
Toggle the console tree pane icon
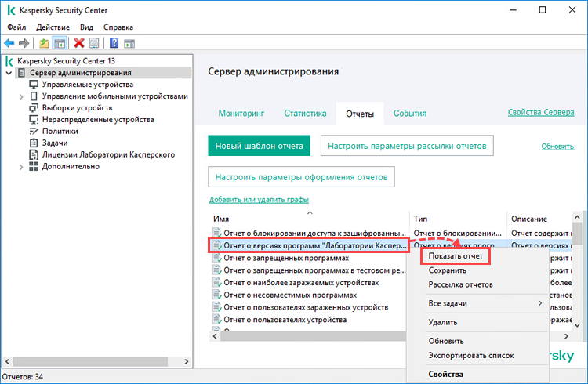point(60,43)
